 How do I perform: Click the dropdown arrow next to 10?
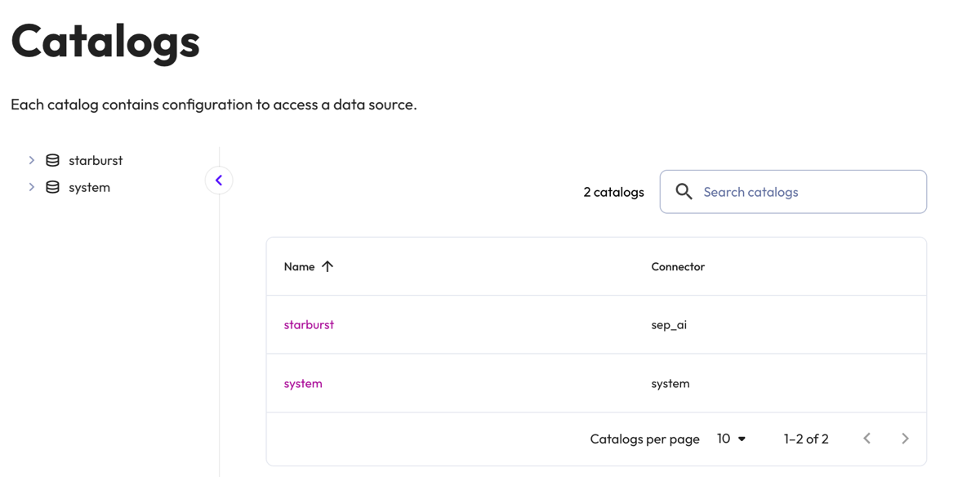tap(742, 439)
